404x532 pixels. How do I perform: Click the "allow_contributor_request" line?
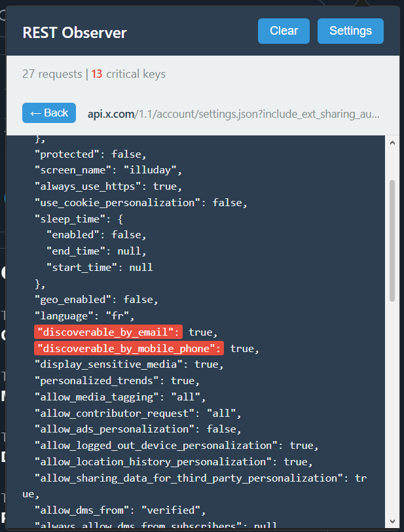(138, 414)
